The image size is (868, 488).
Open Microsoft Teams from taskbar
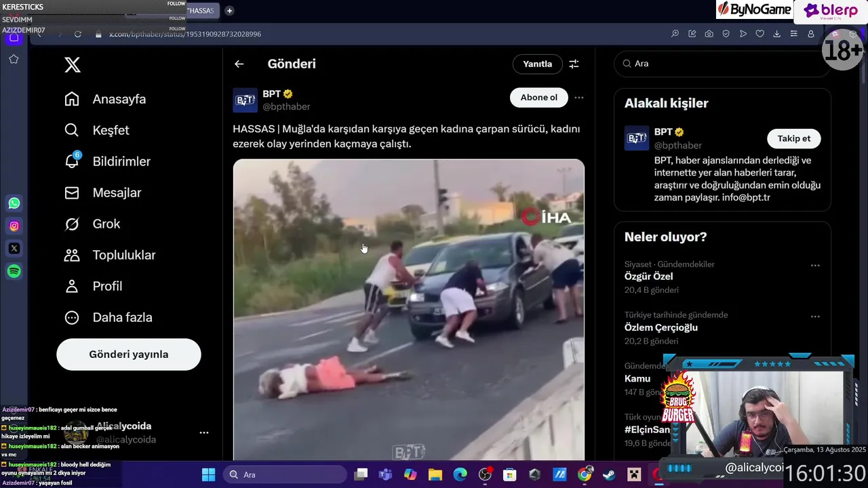tap(385, 474)
